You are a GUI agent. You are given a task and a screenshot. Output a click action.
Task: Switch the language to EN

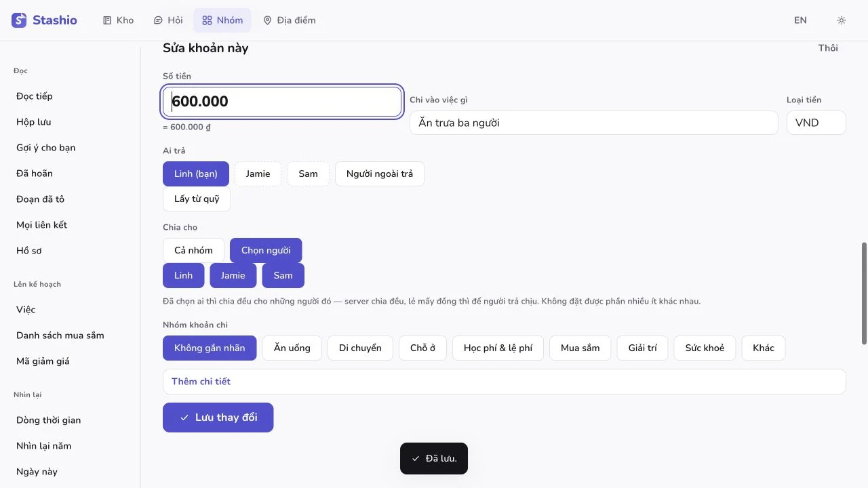(800, 20)
